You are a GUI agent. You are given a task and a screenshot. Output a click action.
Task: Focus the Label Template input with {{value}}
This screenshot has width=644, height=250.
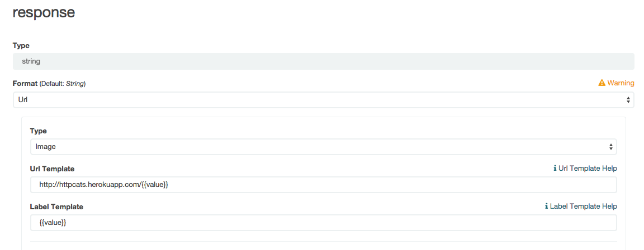point(323,223)
